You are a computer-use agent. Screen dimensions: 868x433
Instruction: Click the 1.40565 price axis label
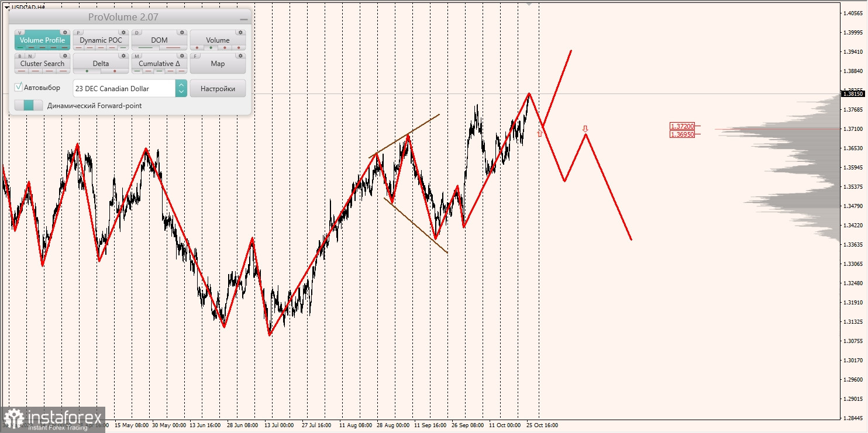[853, 13]
